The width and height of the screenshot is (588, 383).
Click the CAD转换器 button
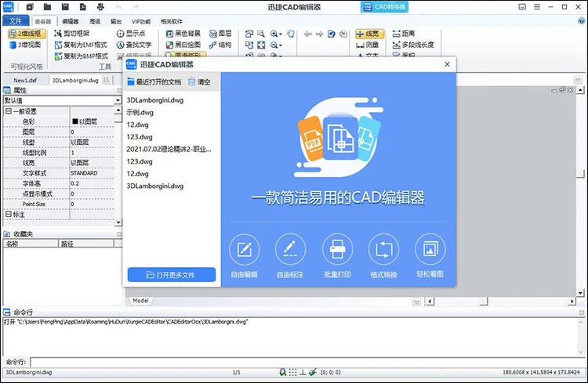384,7
